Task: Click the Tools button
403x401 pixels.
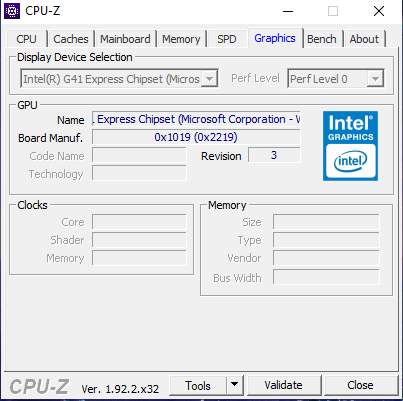Action: (x=198, y=385)
